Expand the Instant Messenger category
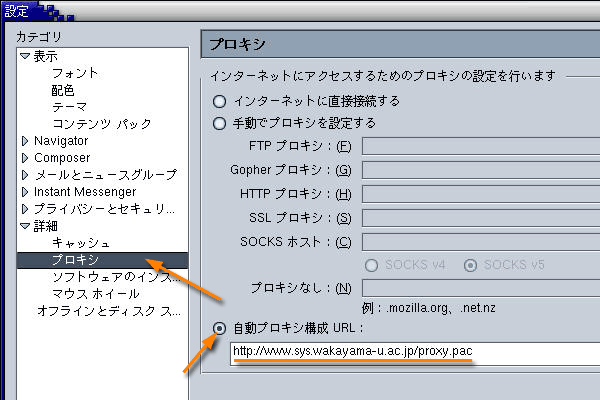This screenshot has width=600, height=400. tap(25, 192)
